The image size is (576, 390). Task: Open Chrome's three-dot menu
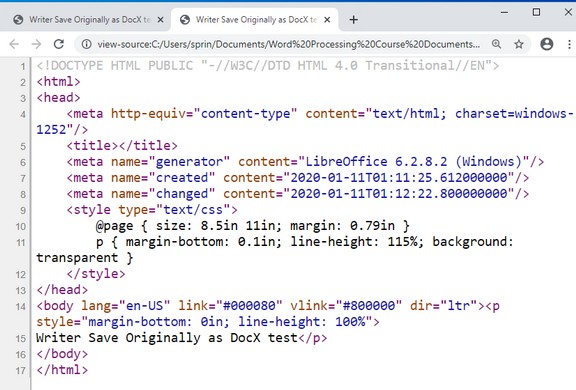point(569,44)
